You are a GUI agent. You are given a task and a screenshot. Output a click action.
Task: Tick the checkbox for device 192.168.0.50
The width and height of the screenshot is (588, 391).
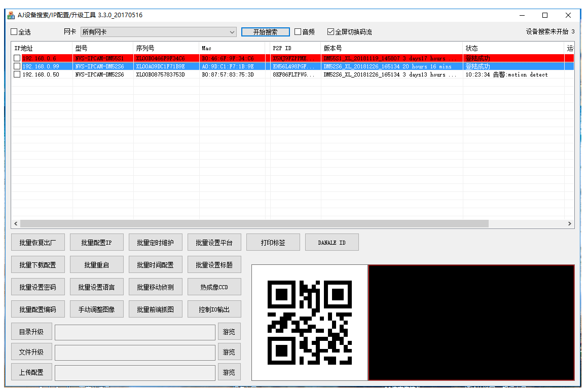coord(17,74)
